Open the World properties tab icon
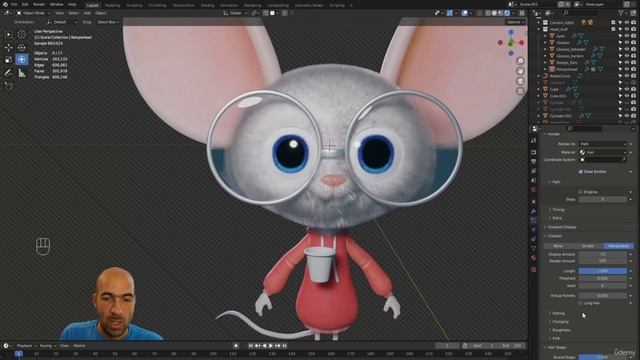The width and height of the screenshot is (640, 360). 533,190
